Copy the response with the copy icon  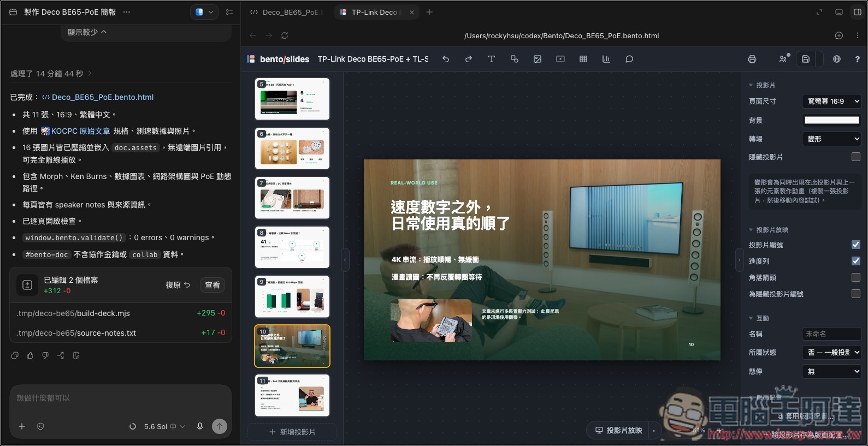click(x=15, y=355)
